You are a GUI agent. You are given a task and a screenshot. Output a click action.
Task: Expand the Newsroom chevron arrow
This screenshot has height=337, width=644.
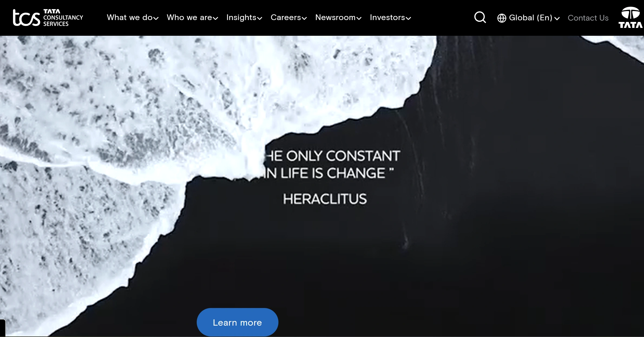click(x=359, y=18)
